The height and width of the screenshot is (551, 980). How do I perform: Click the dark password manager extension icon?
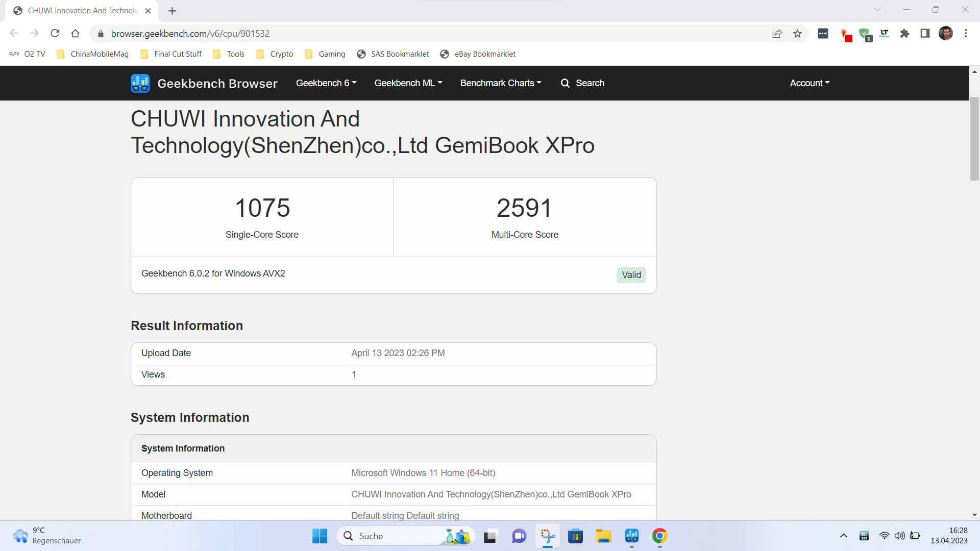(823, 34)
